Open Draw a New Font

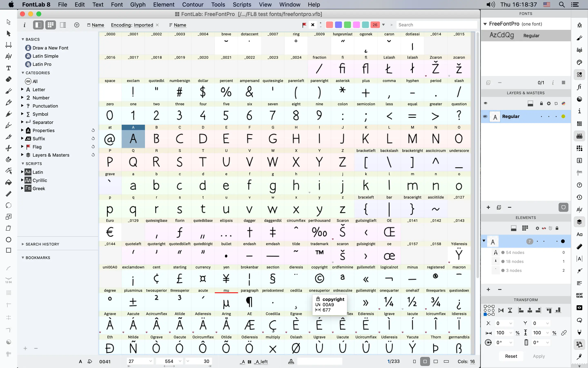(50, 48)
